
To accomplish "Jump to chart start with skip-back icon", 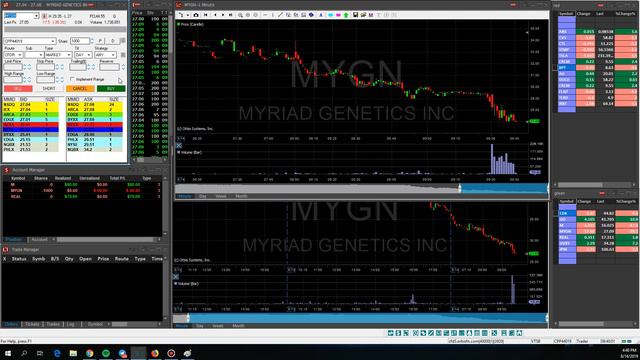I will coord(206,15).
